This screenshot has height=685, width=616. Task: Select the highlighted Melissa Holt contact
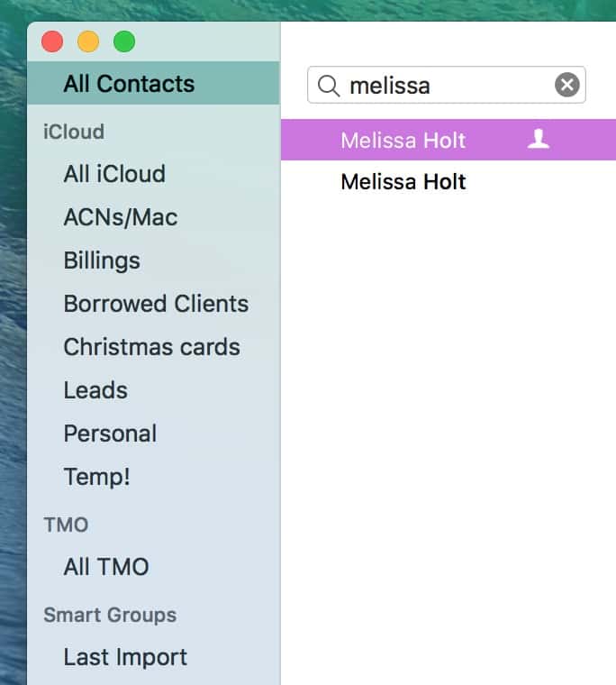pyautogui.click(x=403, y=140)
